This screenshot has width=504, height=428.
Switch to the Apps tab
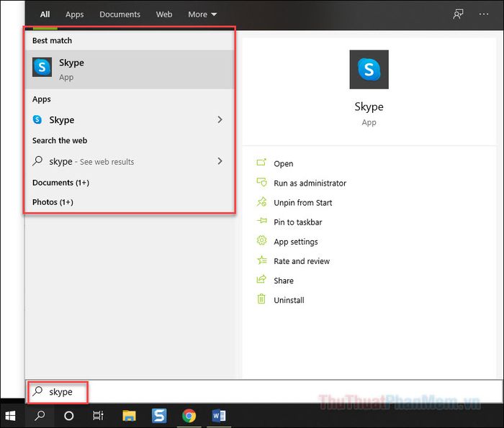click(74, 14)
